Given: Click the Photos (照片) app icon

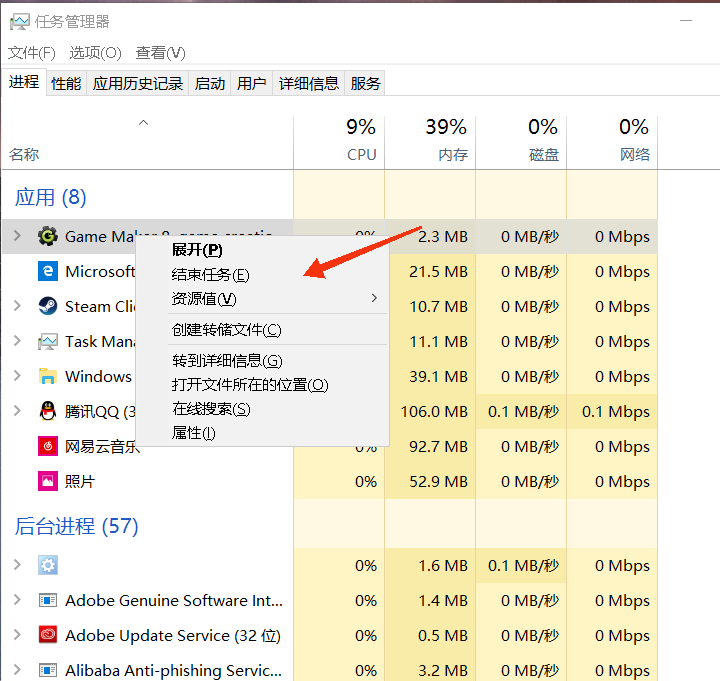Looking at the screenshot, I should pos(48,481).
